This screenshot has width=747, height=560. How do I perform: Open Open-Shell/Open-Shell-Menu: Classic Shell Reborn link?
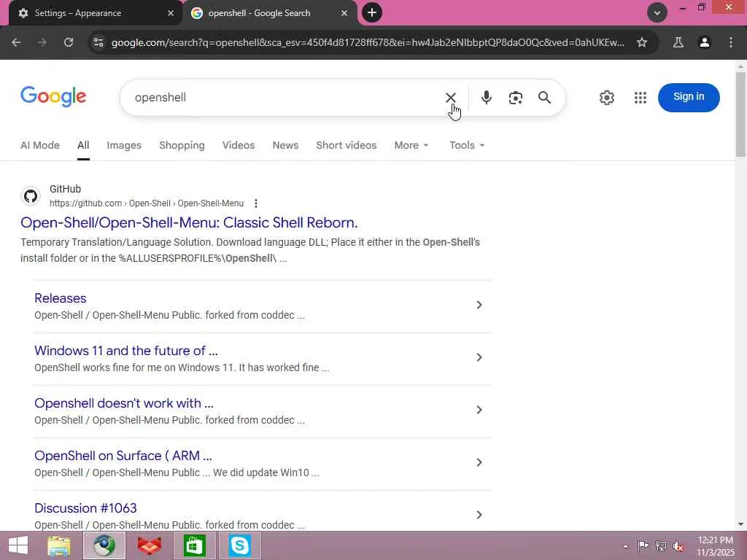(x=189, y=222)
